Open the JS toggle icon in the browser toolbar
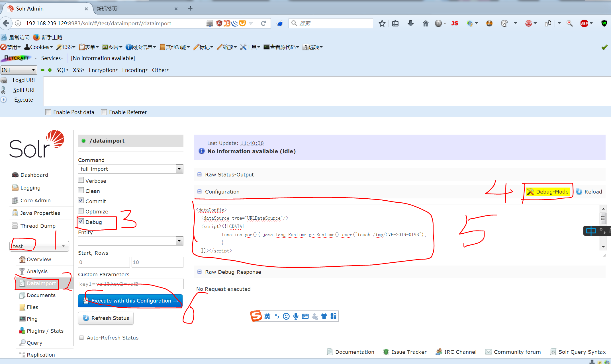This screenshot has width=611, height=364. 455,23
